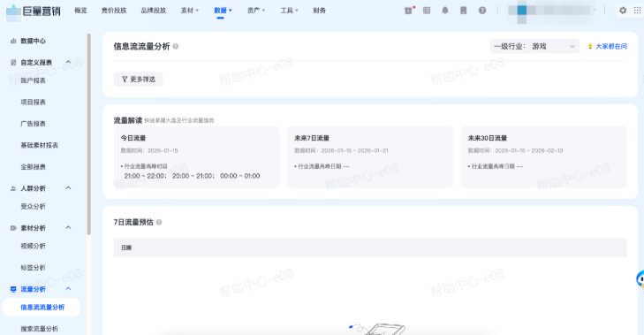Image resolution: width=644 pixels, height=335 pixels.
Task: Click info icon beside 7日流量预估
Action: 159,223
